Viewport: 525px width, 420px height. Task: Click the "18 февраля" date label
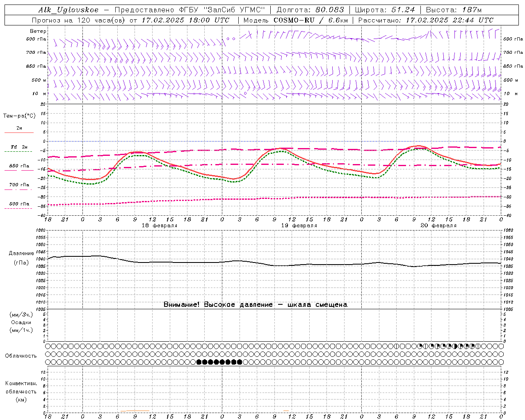[x=160, y=226]
